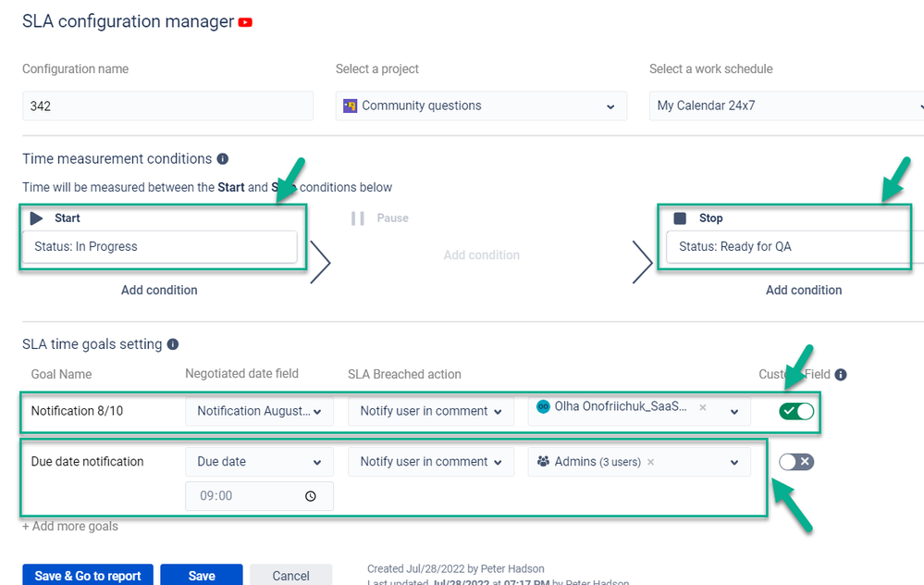Click the + Add more goals link
Screen dimensions: 924x585
point(70,527)
